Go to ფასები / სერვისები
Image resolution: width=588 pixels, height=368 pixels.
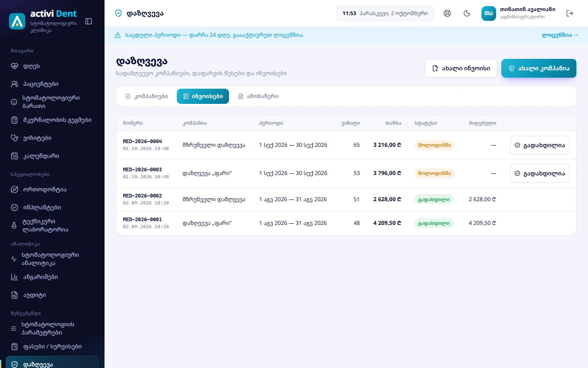pos(52,347)
